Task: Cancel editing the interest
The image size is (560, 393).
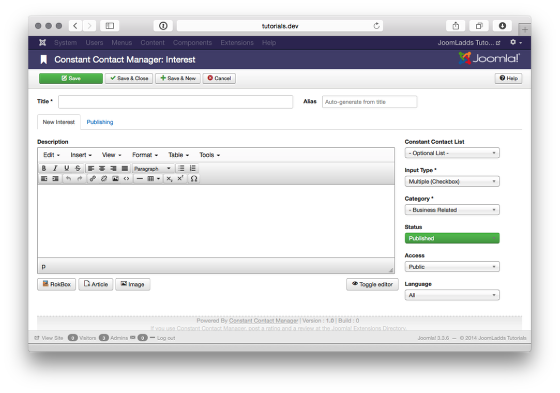Action: click(x=219, y=78)
